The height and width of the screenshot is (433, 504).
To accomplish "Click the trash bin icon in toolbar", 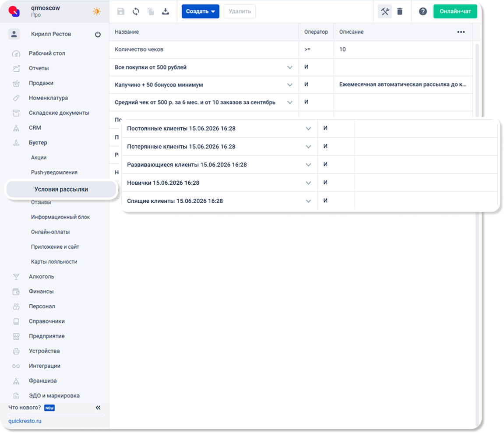I will coord(399,11).
